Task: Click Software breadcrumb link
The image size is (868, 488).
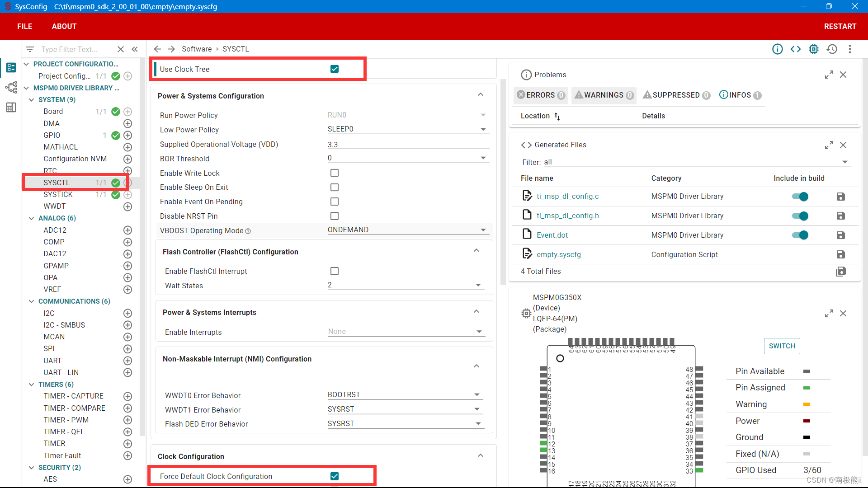Action: point(197,49)
